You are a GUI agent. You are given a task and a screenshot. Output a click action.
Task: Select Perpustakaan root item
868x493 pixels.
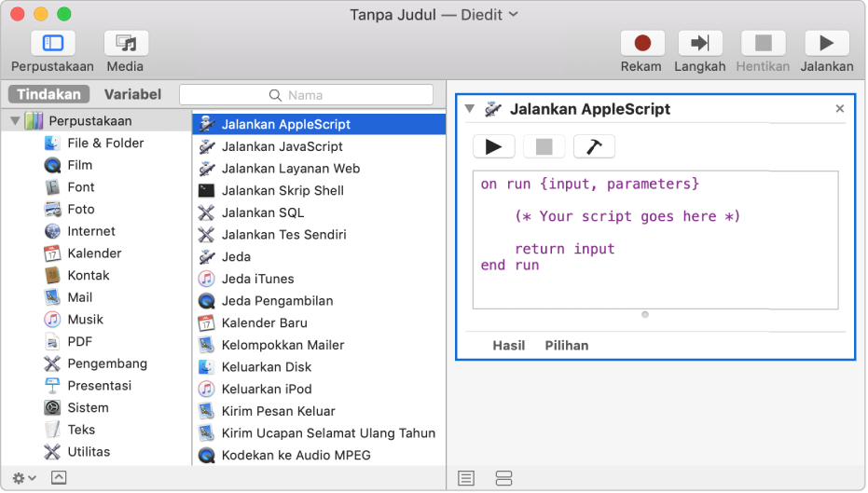(97, 120)
